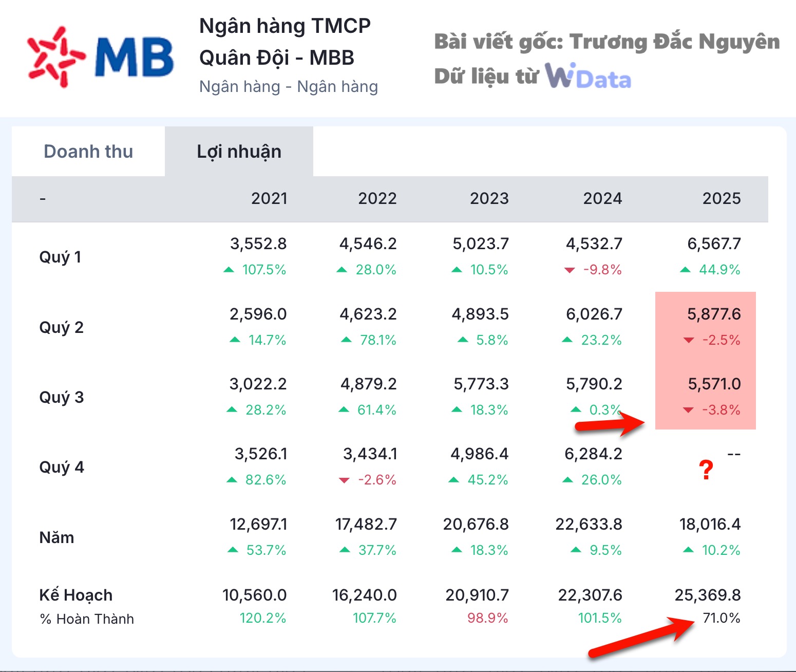The image size is (796, 672).
Task: Click the value 6,567.7
Action: point(714,244)
